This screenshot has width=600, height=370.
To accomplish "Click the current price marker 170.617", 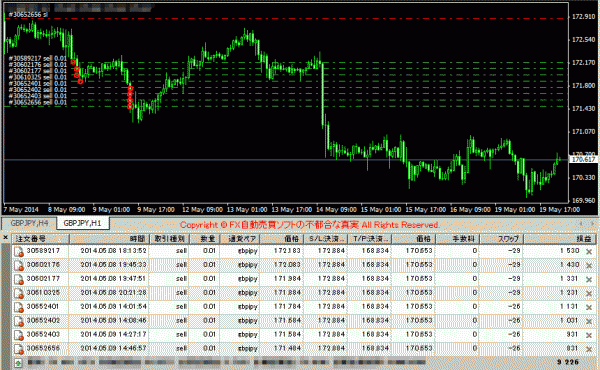I will click(584, 159).
